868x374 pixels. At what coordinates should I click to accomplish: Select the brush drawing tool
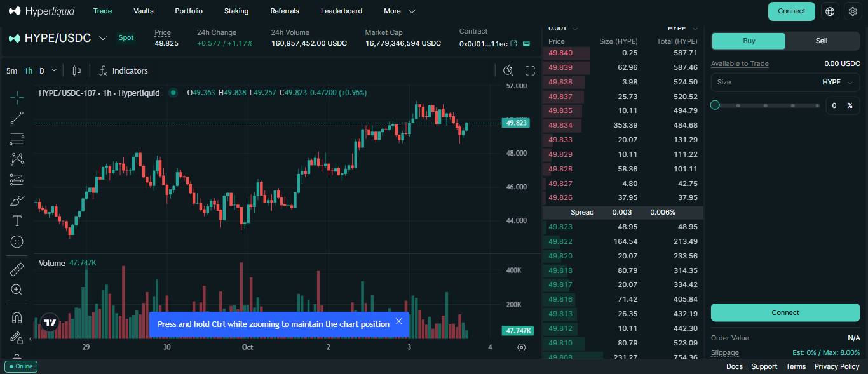click(17, 200)
